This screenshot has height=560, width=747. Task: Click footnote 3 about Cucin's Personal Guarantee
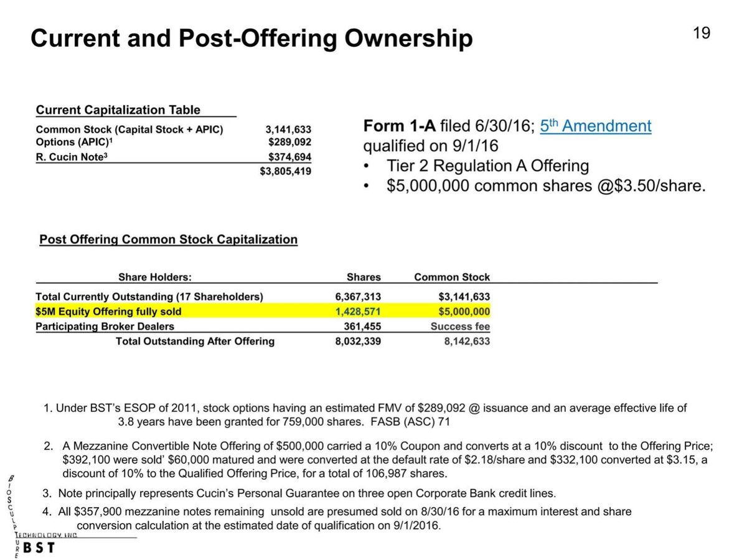click(299, 493)
